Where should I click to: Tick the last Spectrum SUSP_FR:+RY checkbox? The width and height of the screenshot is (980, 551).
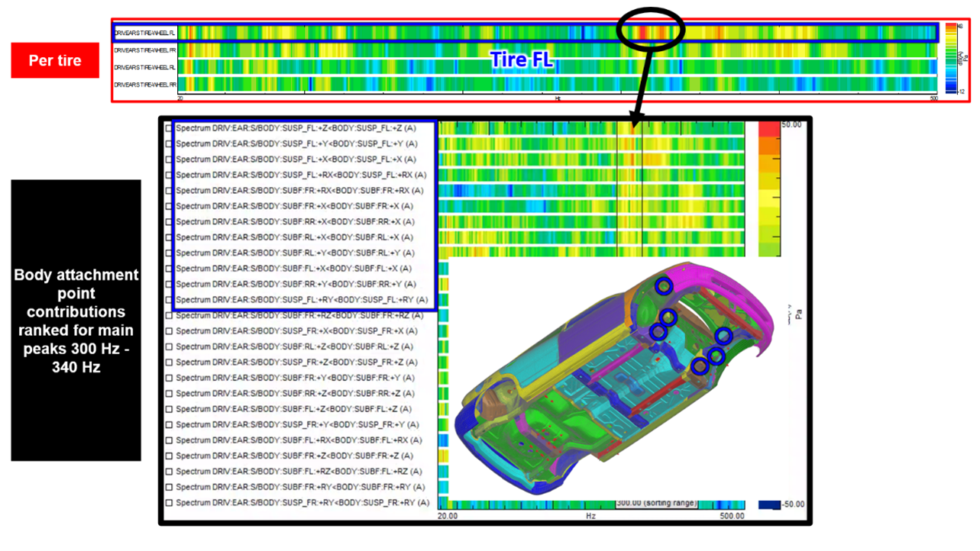click(x=168, y=501)
